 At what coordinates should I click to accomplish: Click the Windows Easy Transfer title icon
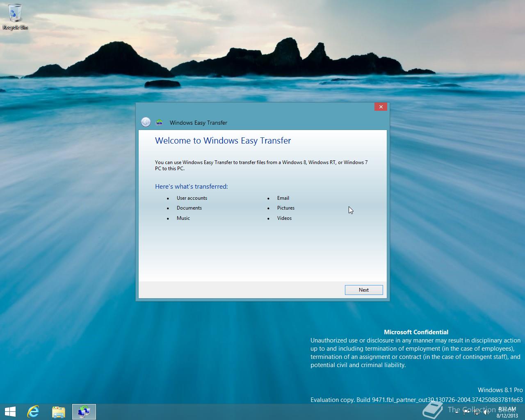click(160, 122)
